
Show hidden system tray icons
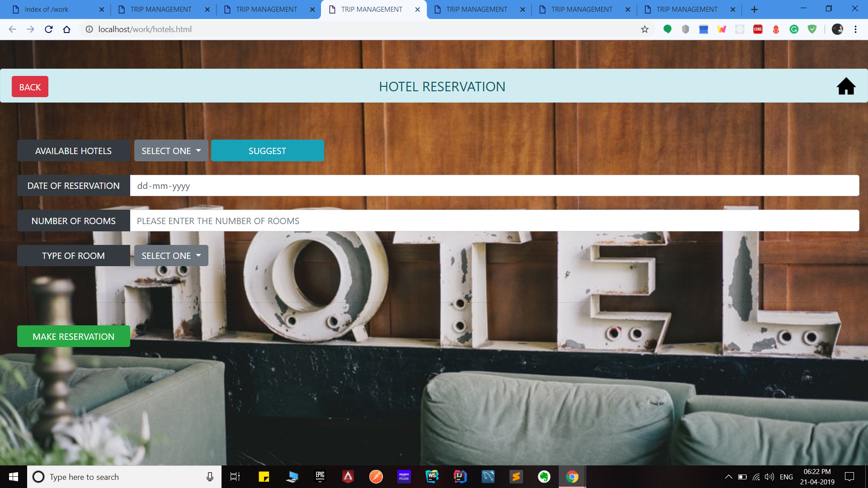tap(728, 477)
